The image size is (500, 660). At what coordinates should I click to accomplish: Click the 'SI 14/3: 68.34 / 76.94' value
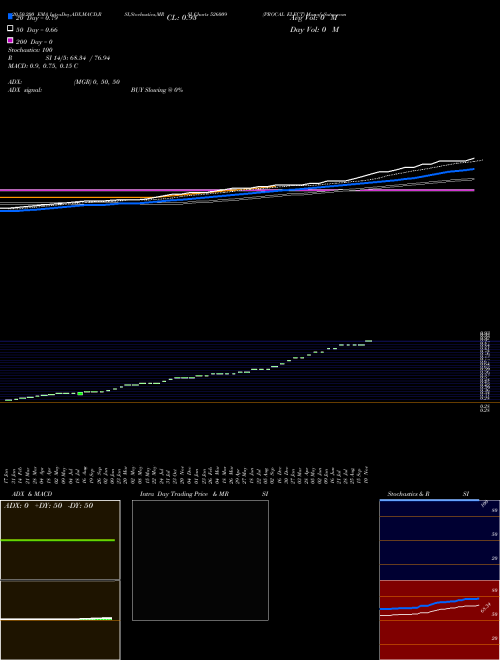78,58
